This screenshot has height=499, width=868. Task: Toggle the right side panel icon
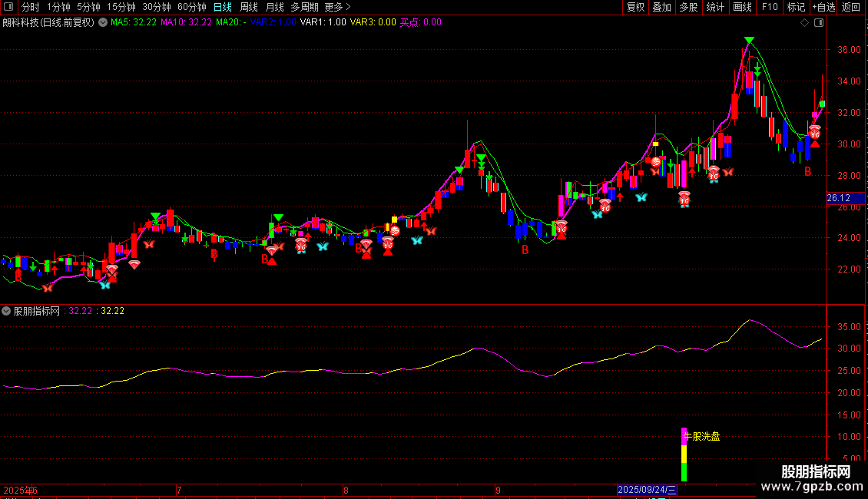click(818, 22)
